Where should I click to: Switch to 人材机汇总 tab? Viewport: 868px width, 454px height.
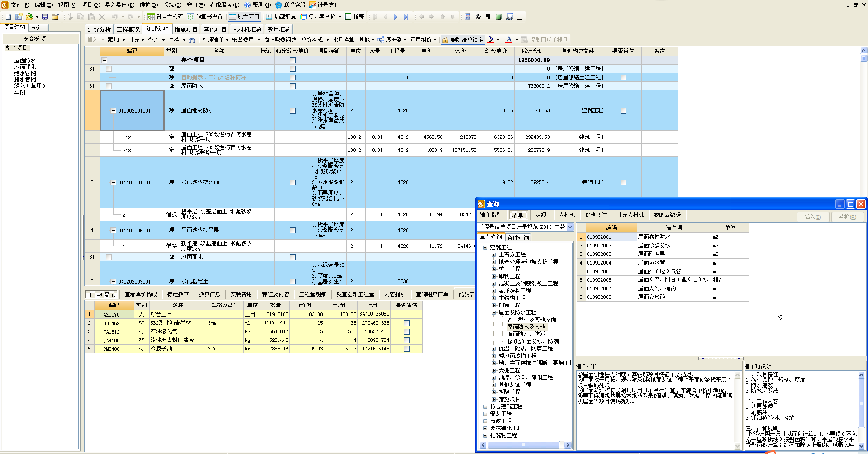tap(247, 29)
